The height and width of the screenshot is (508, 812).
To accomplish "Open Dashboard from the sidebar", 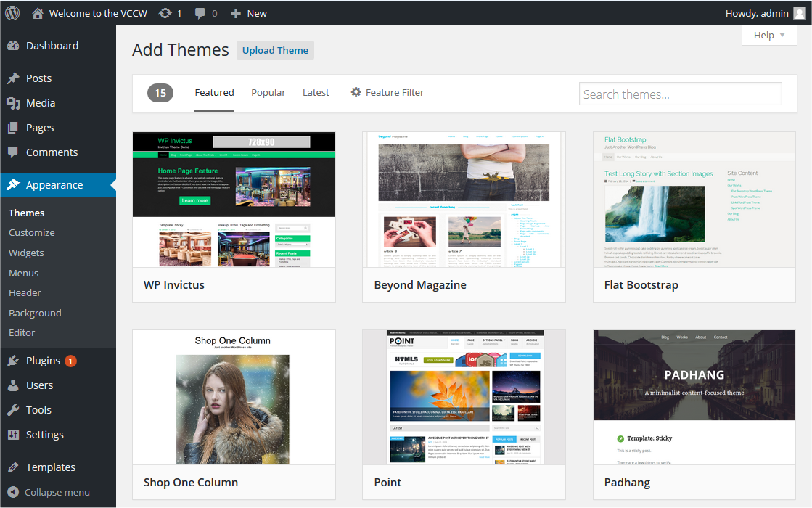I will click(52, 46).
